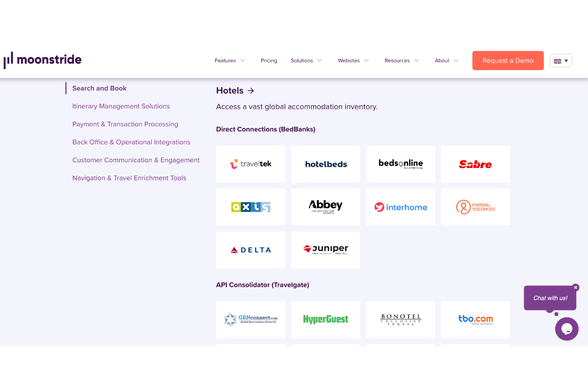Click the Request a Demo button
This screenshot has width=588, height=392.
click(x=508, y=60)
